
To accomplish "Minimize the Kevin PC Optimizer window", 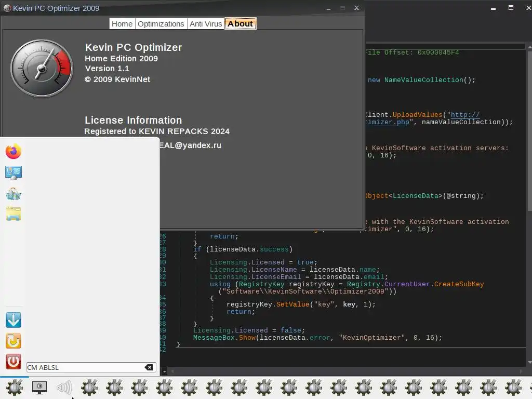I will pos(328,8).
